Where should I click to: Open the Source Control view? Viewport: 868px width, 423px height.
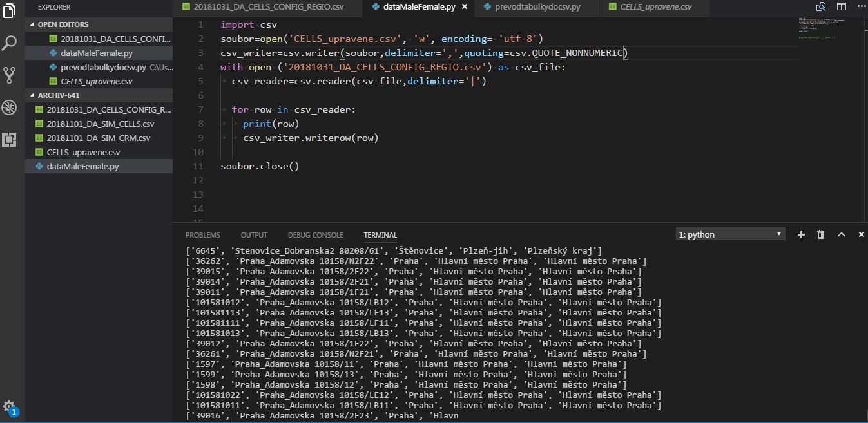click(10, 75)
